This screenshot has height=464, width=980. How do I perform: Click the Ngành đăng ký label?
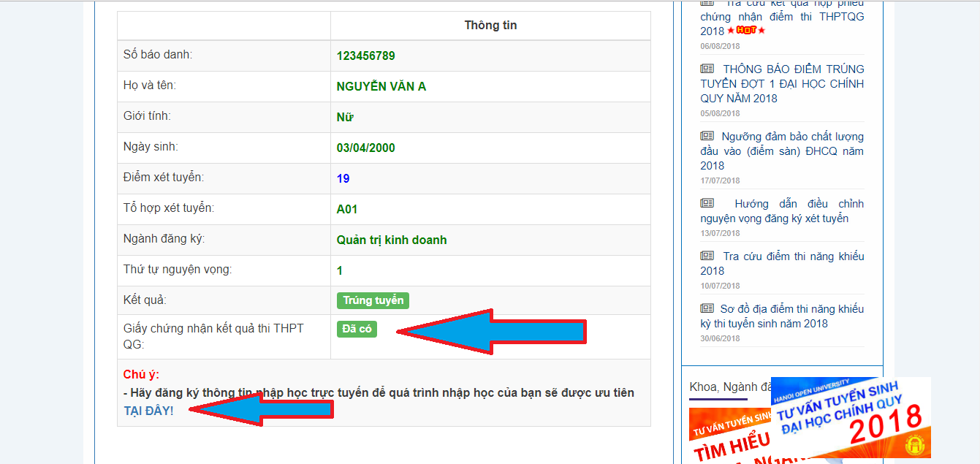click(x=164, y=239)
